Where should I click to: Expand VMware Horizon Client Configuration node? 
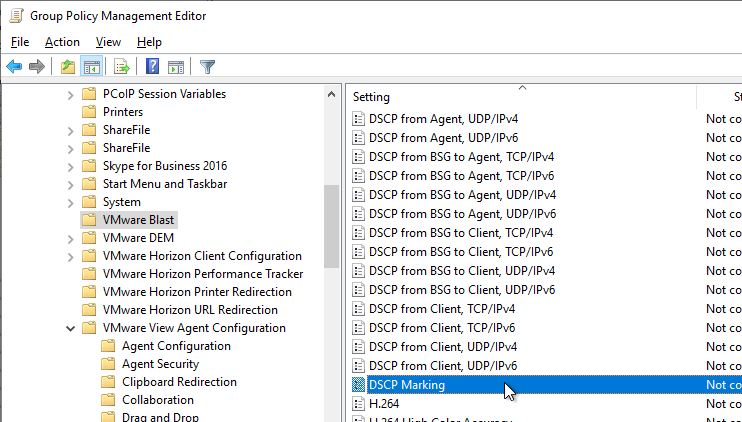(x=71, y=256)
